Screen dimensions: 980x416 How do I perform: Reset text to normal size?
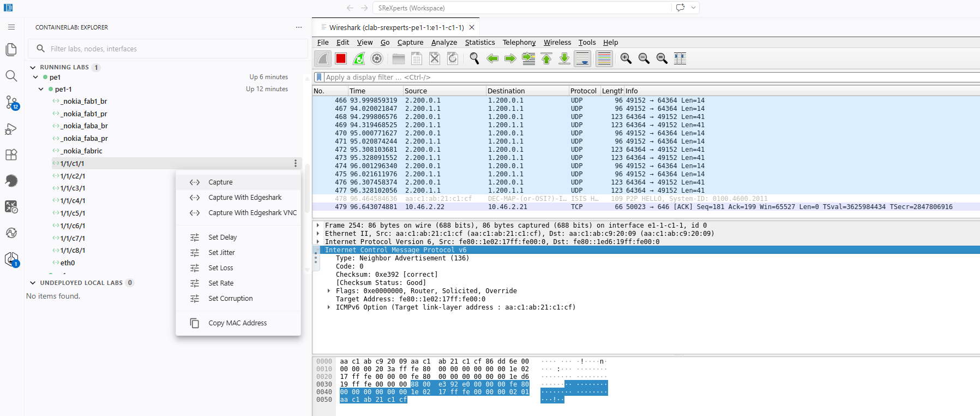(x=662, y=58)
